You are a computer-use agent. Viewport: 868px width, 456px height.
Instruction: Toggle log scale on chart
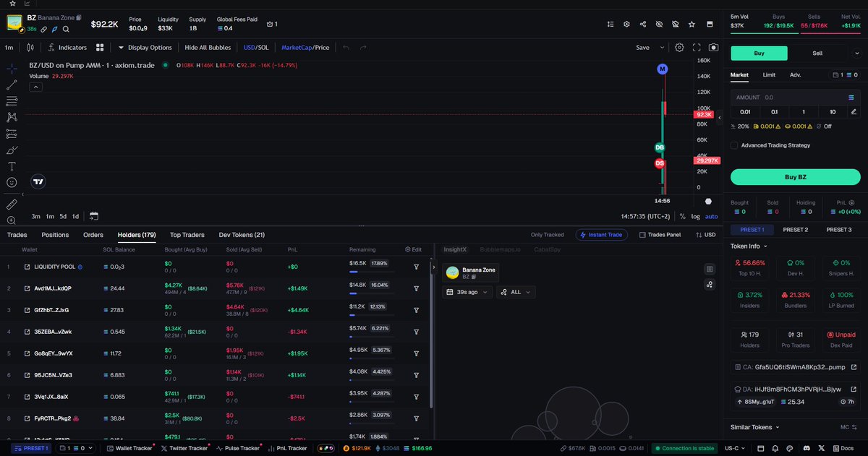coord(696,216)
